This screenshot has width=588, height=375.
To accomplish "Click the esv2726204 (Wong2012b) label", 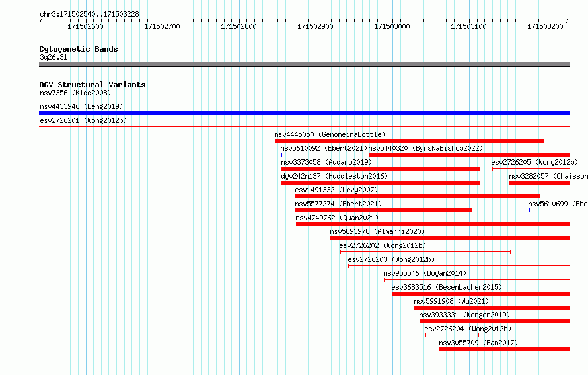I will pos(468,329).
